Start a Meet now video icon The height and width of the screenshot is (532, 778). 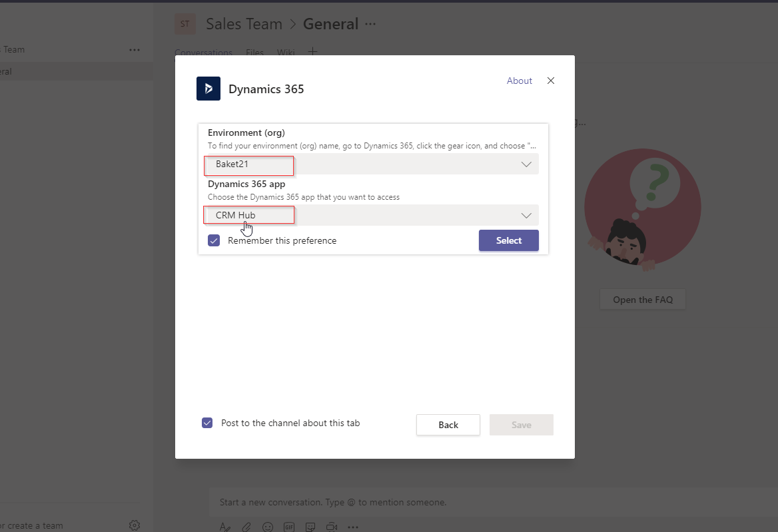[x=332, y=527]
